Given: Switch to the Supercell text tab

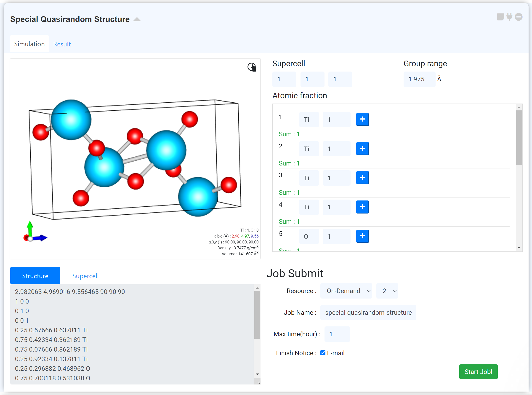Looking at the screenshot, I should (85, 276).
